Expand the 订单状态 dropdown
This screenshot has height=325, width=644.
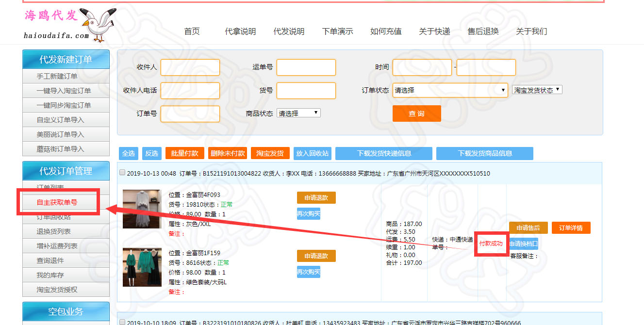click(x=450, y=90)
